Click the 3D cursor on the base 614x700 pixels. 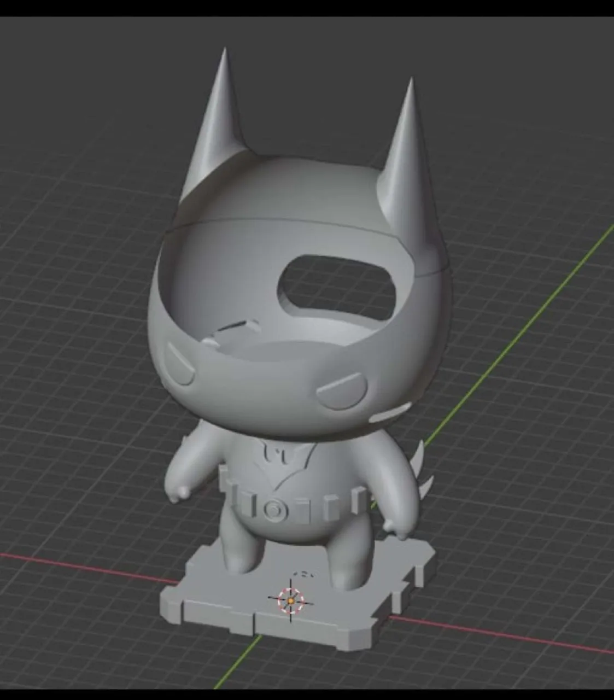click(x=290, y=600)
